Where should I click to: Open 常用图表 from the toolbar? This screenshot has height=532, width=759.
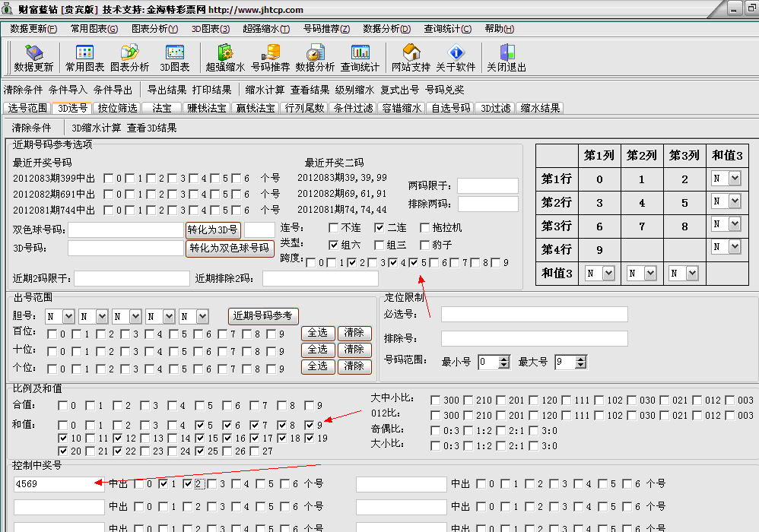(x=84, y=58)
